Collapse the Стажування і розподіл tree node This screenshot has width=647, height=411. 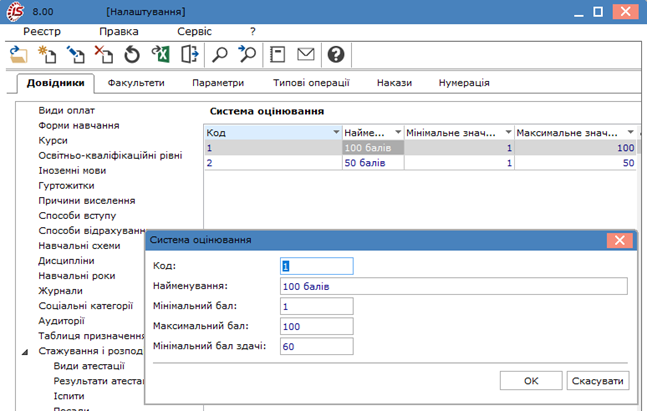[x=25, y=352]
